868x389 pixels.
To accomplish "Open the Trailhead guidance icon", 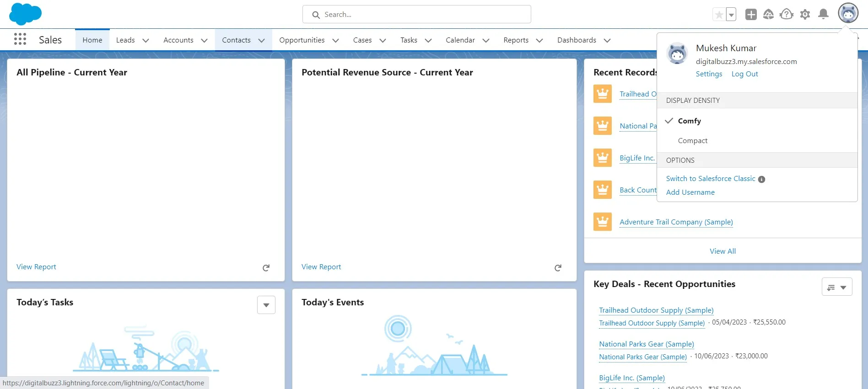I will (769, 15).
